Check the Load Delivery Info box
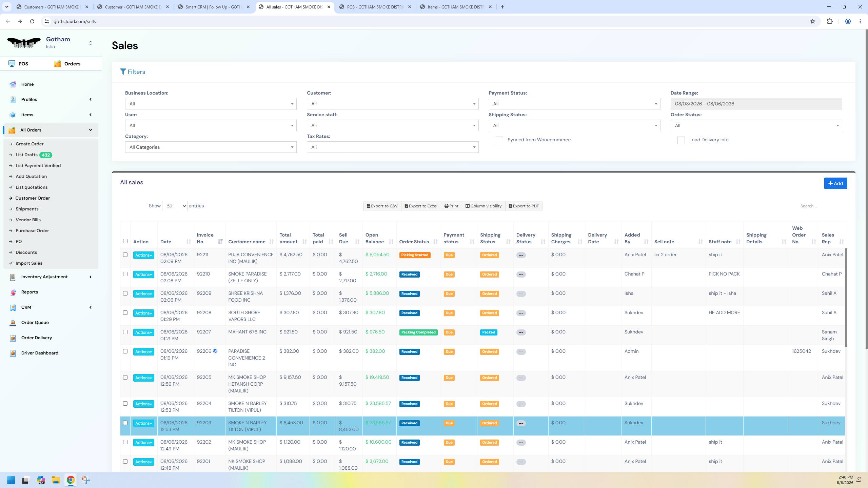The image size is (868, 488). (681, 140)
